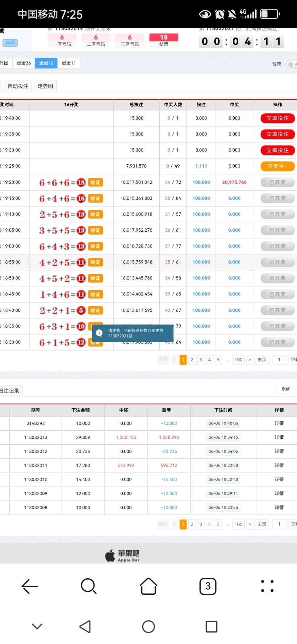Screen dimensions: 297x644
Task: Open the browser search magnifier icon
Action: click(88, 586)
